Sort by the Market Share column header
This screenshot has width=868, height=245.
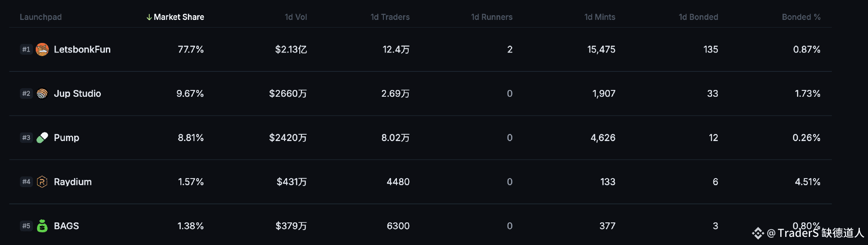click(175, 17)
